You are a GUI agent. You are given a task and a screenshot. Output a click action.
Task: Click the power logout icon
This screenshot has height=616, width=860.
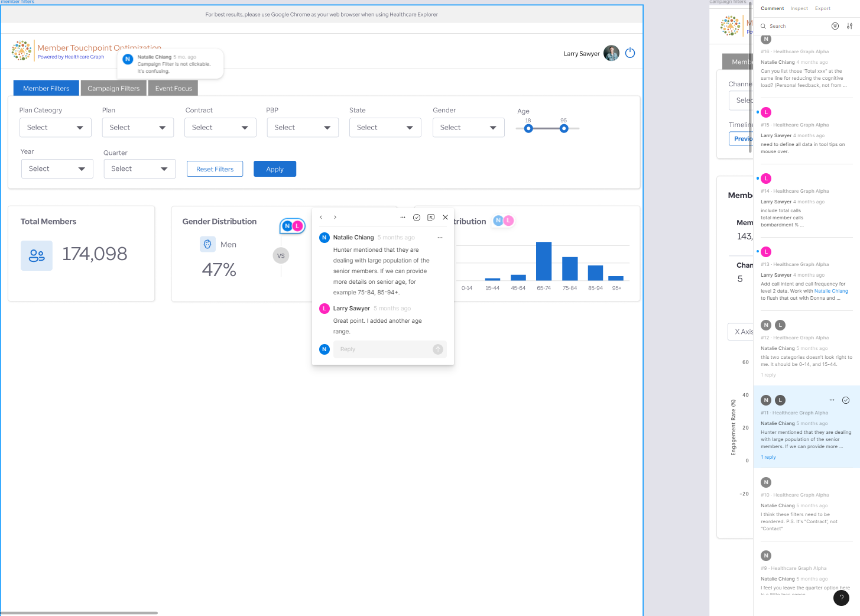click(630, 53)
